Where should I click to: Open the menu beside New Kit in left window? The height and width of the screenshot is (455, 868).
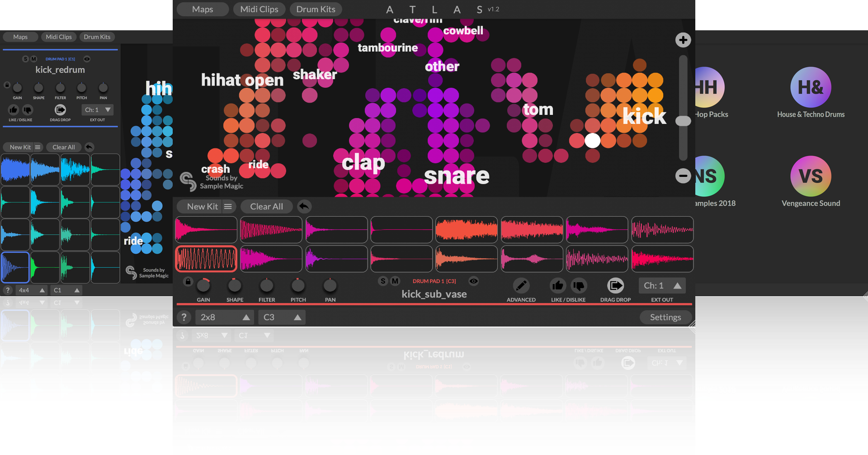[38, 147]
